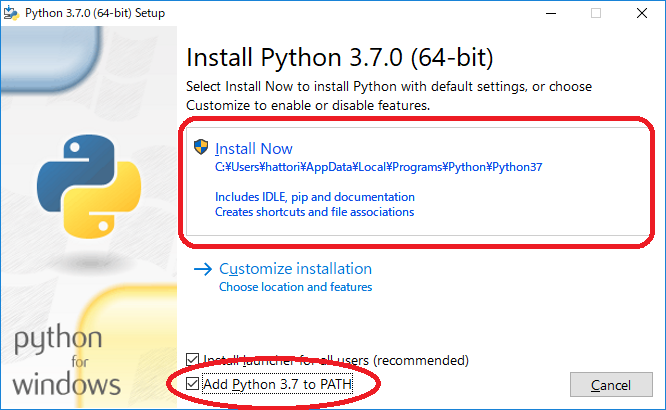Click the minimize window icon
The image size is (666, 410).
click(551, 13)
